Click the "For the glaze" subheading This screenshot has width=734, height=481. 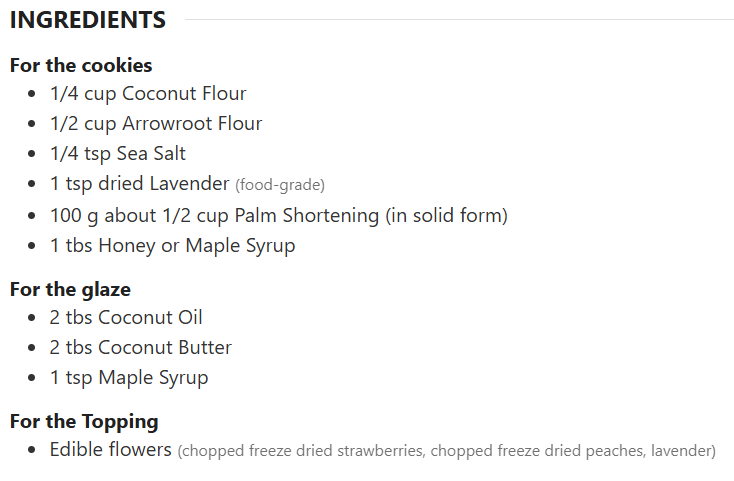(x=70, y=290)
